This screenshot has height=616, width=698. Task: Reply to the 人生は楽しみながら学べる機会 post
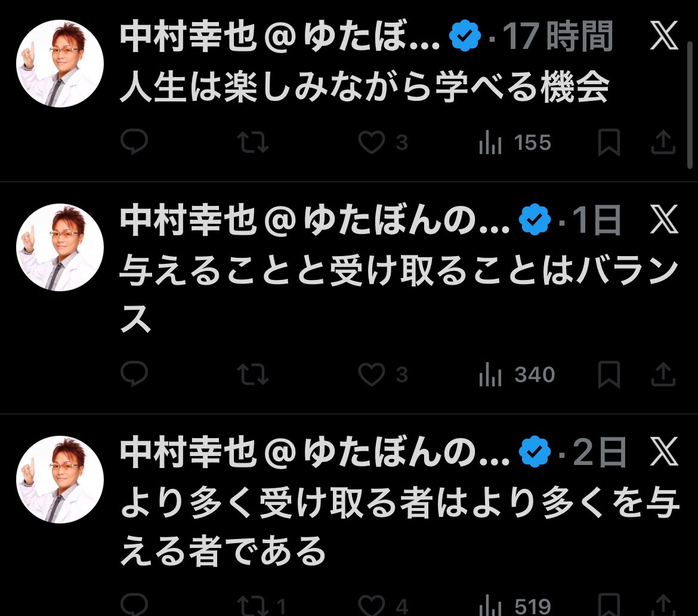click(x=134, y=143)
